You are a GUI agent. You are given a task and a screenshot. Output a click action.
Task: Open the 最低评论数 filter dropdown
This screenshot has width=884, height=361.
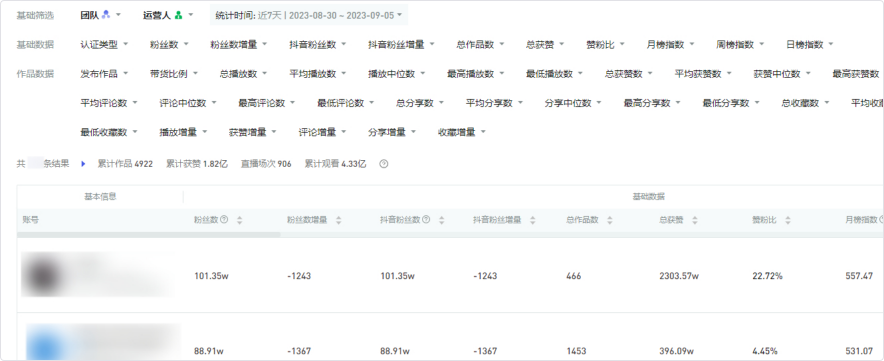346,103
